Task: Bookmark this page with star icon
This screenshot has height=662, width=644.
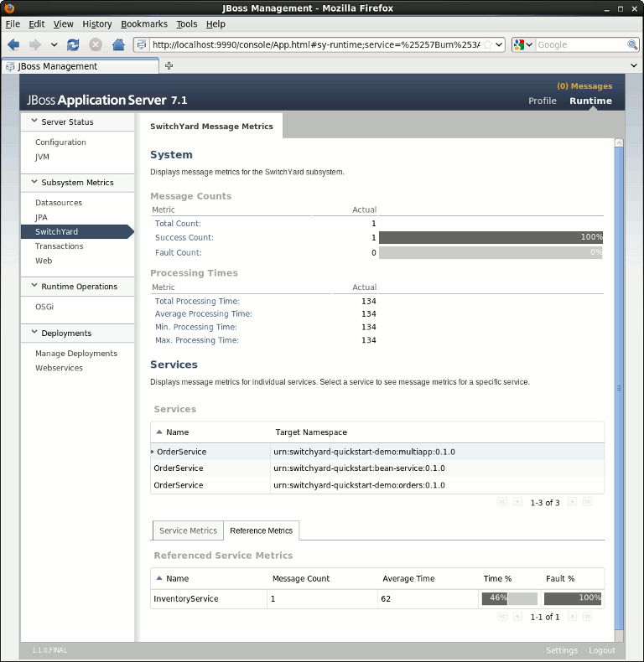Action: (x=488, y=44)
